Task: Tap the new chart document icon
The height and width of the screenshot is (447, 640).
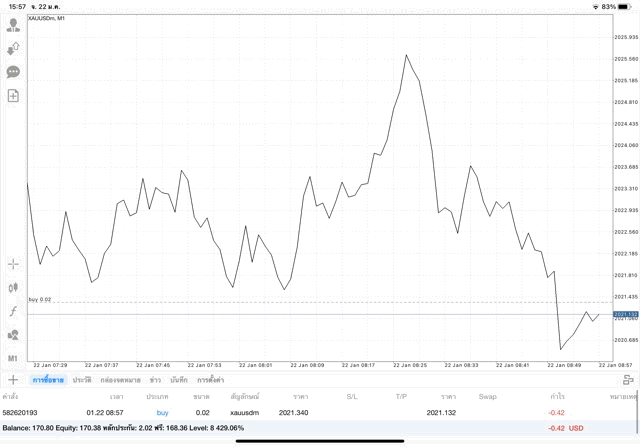Action: coord(13,96)
